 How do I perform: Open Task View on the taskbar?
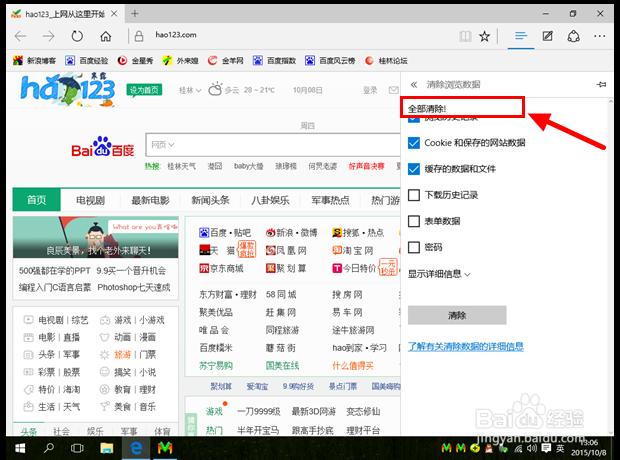[77, 448]
